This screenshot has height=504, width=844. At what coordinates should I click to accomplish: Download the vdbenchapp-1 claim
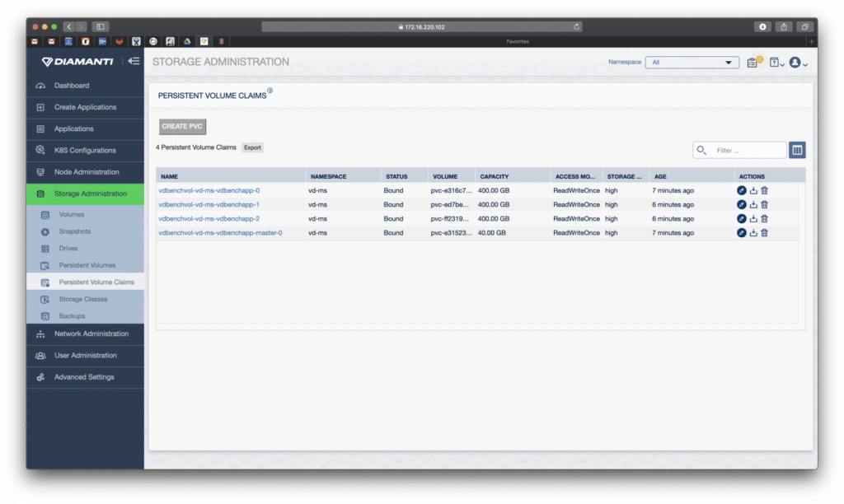[x=753, y=204]
